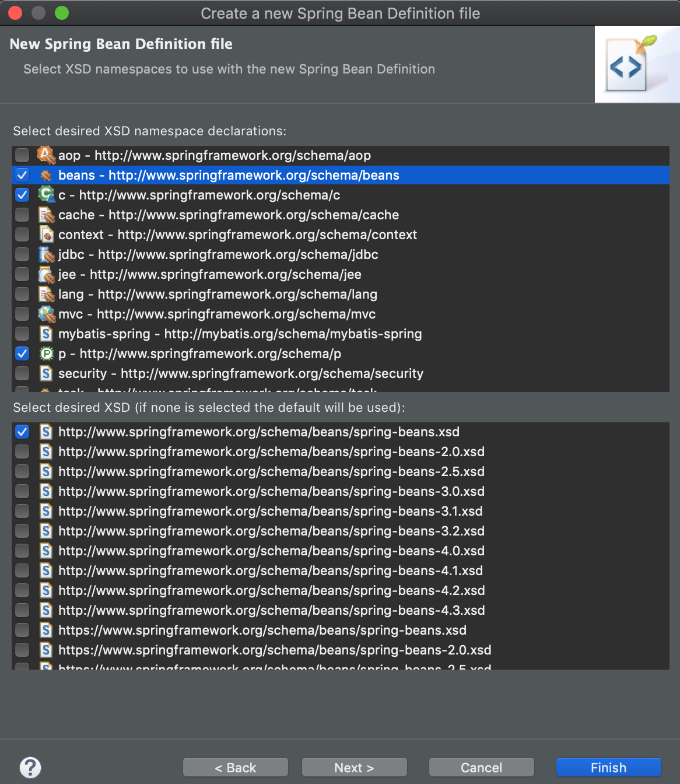Viewport: 680px width, 784px height.
Task: Enable the https spring-beans-2.0.xsd checkbox
Action: [22, 650]
